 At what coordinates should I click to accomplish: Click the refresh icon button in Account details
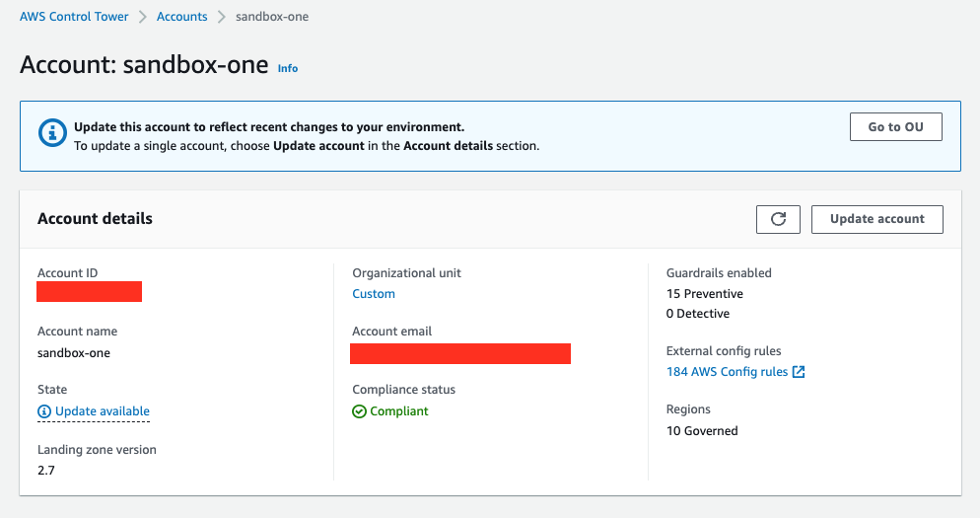point(778,219)
